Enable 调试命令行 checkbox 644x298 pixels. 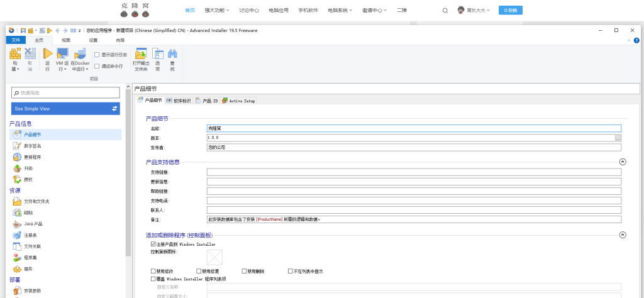pyautogui.click(x=97, y=66)
